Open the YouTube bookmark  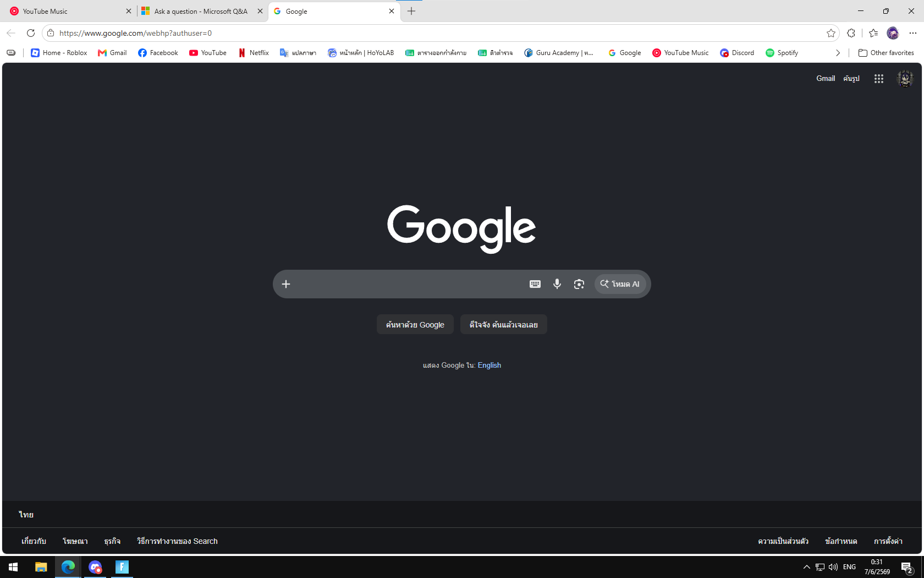click(208, 53)
